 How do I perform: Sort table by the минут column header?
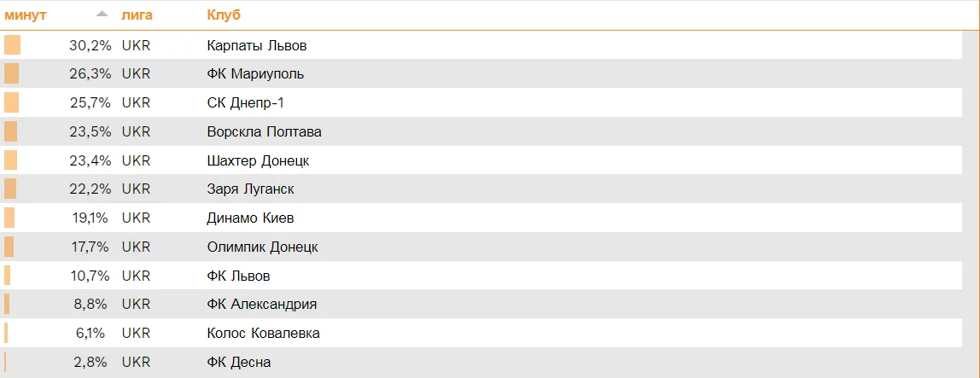click(26, 15)
